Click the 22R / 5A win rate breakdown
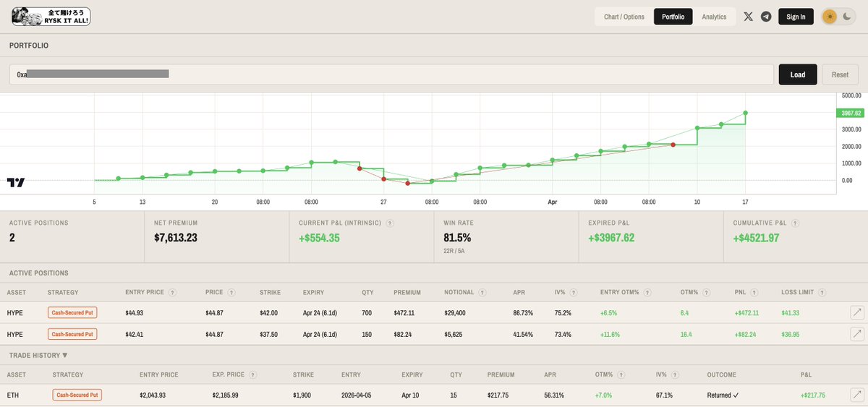This screenshot has height=407, width=868. [456, 250]
